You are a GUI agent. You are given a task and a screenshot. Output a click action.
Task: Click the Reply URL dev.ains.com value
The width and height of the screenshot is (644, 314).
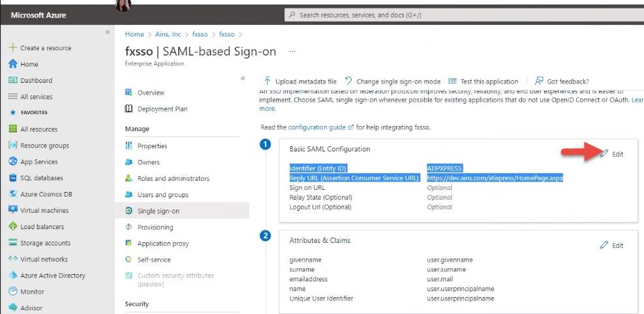[x=495, y=178]
